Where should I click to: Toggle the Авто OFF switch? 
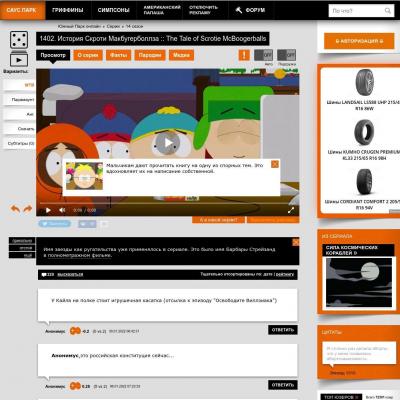coord(263,55)
